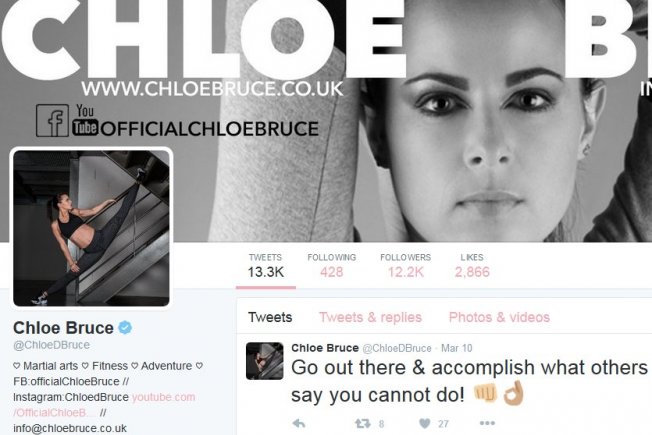Open the youtube.com link in the bio
The width and height of the screenshot is (652, 435).
[x=163, y=397]
